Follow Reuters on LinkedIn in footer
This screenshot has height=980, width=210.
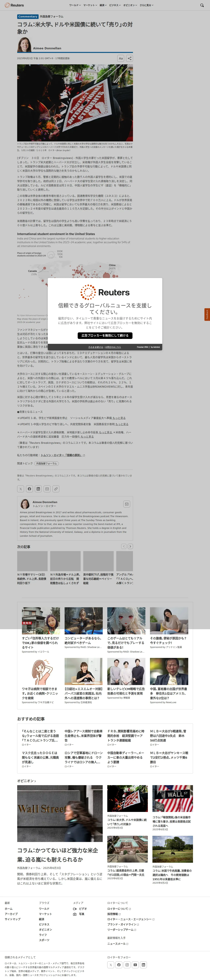143,965
